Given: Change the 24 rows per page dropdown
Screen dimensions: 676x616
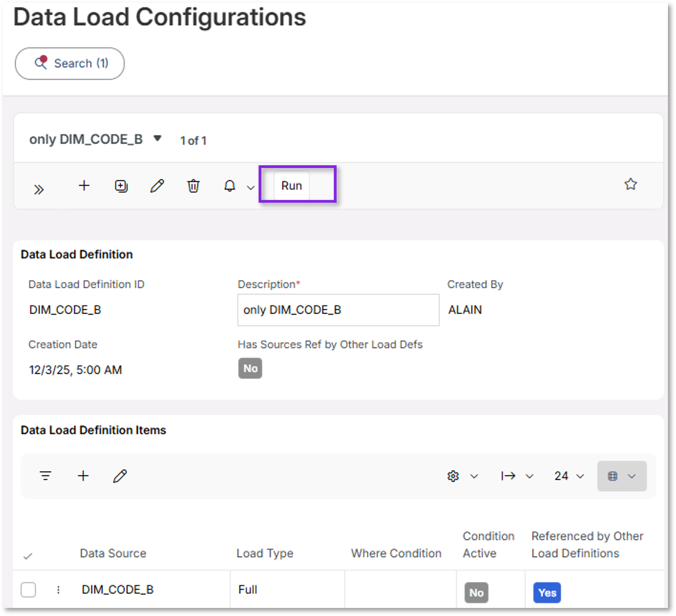Looking at the screenshot, I should coord(569,476).
